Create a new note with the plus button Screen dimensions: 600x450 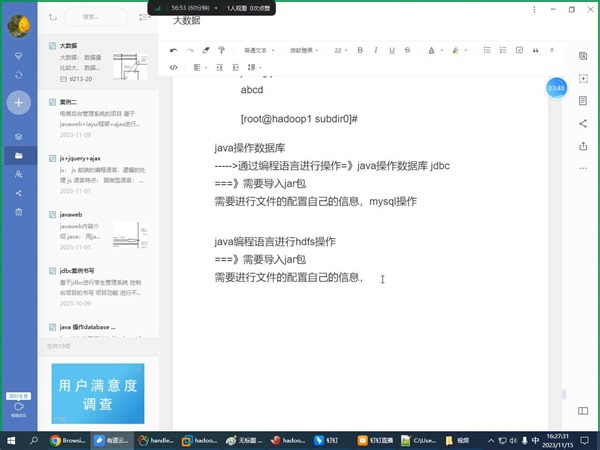point(18,103)
